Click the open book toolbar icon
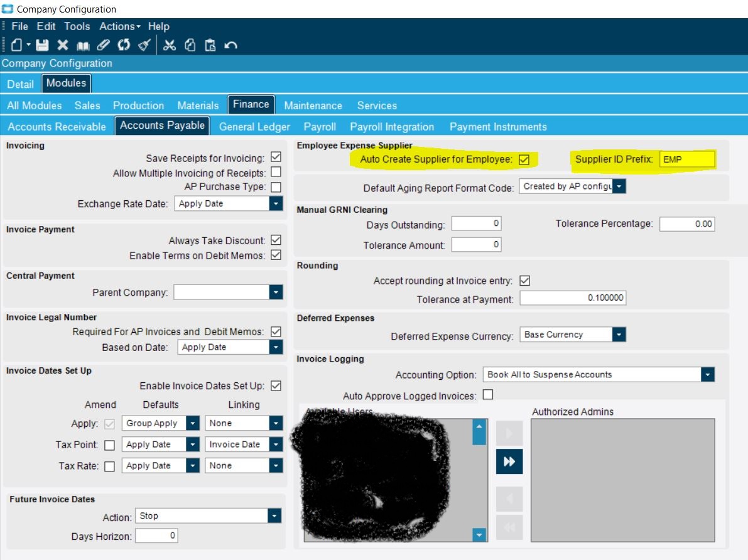 coord(83,46)
